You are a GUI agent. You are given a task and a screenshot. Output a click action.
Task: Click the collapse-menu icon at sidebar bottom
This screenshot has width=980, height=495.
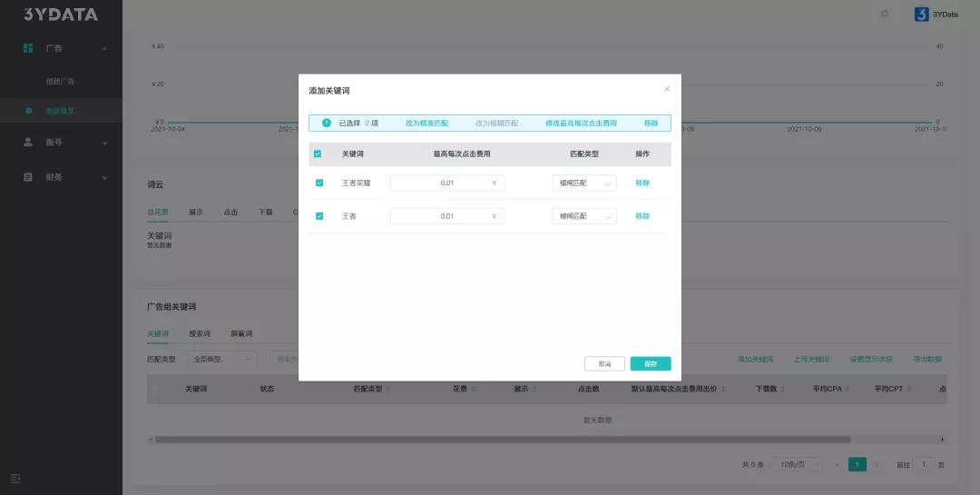tap(15, 479)
